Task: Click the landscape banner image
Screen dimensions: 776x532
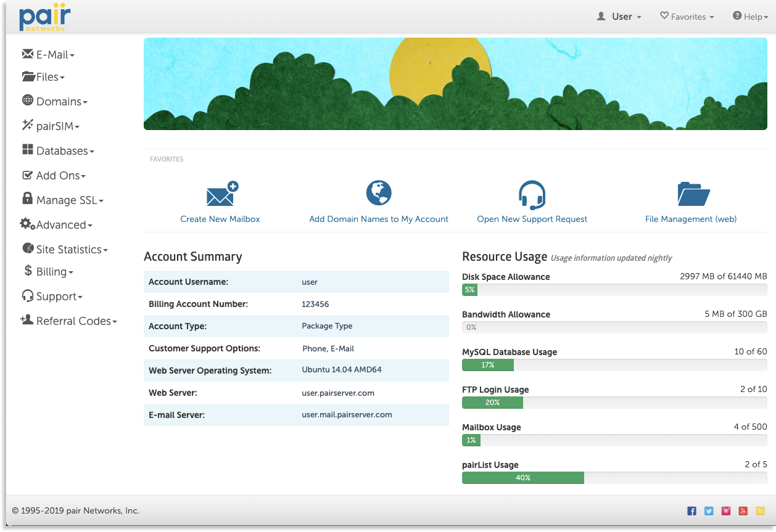Action: [x=455, y=84]
